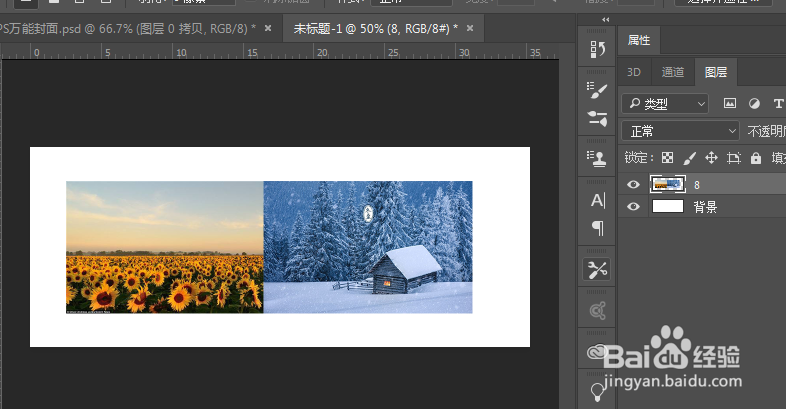The height and width of the screenshot is (409, 786).
Task: Open the 属性 panel tab
Action: (x=639, y=40)
